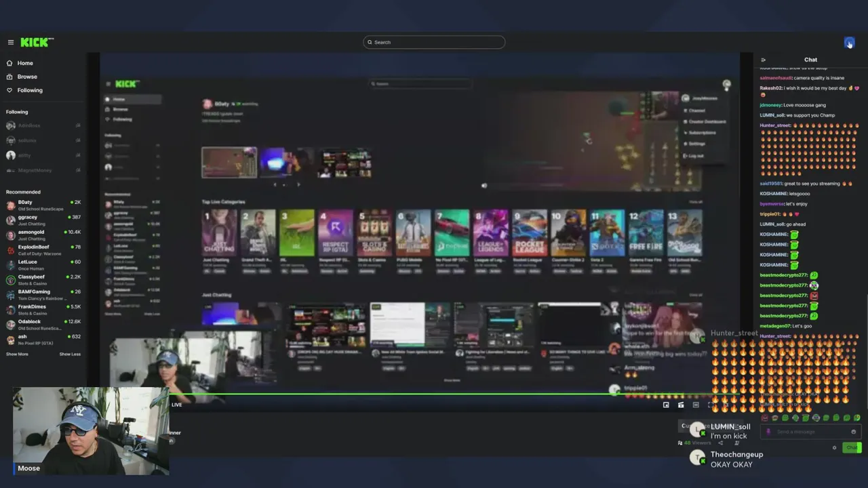Open Classybeef's recommended channel
This screenshot has height=488, width=868.
point(43,279)
